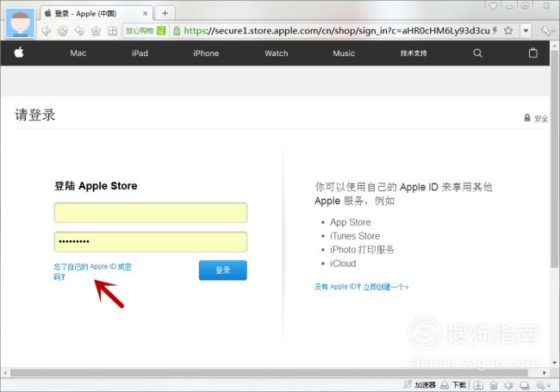The image size is (560, 392).
Task: Open the grid apps icon in browser toolbar
Action: [113, 31]
